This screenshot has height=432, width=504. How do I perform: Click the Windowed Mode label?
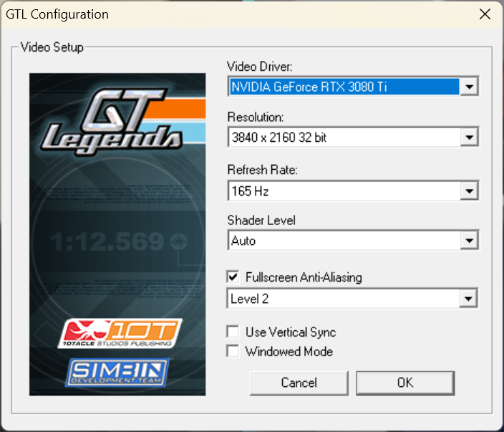[x=289, y=351]
